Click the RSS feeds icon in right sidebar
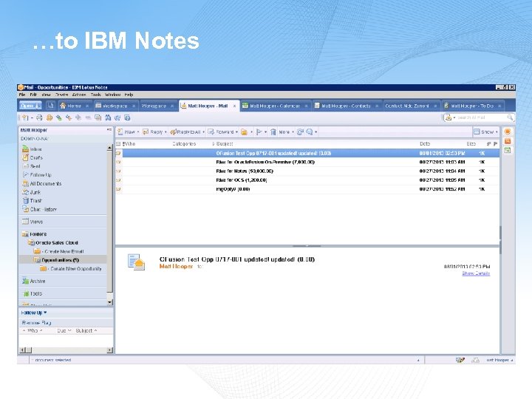 coord(508,141)
